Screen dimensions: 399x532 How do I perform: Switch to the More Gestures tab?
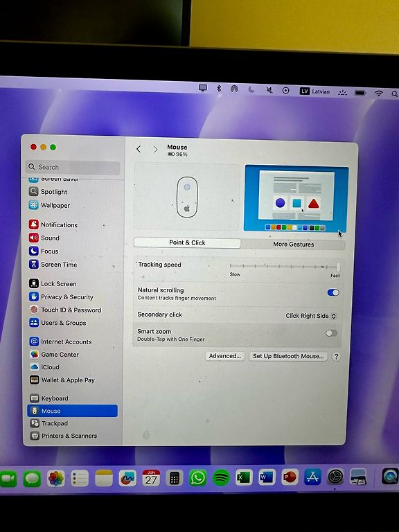click(x=294, y=245)
